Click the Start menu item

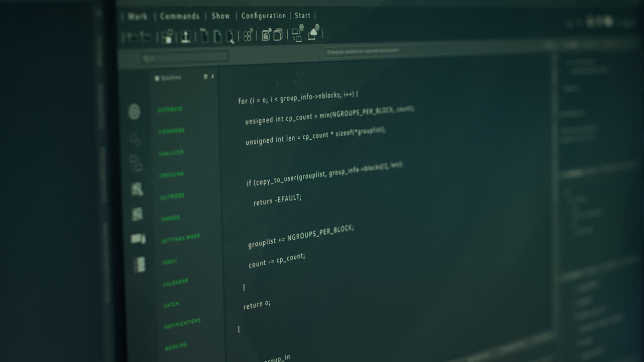click(303, 16)
